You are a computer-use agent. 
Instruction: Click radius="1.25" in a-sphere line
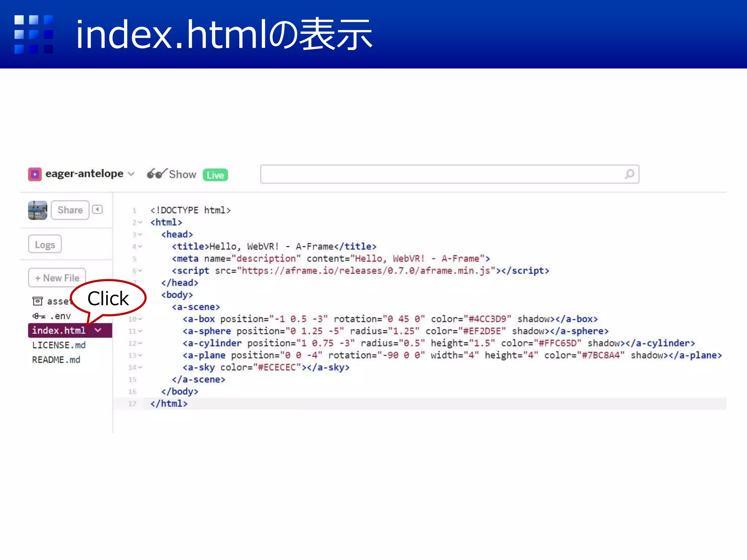(385, 331)
